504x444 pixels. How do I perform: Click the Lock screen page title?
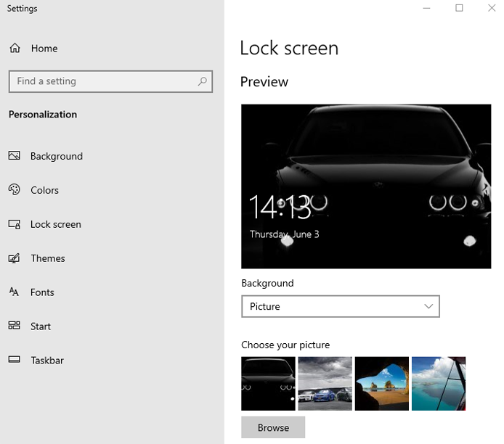[x=289, y=48]
